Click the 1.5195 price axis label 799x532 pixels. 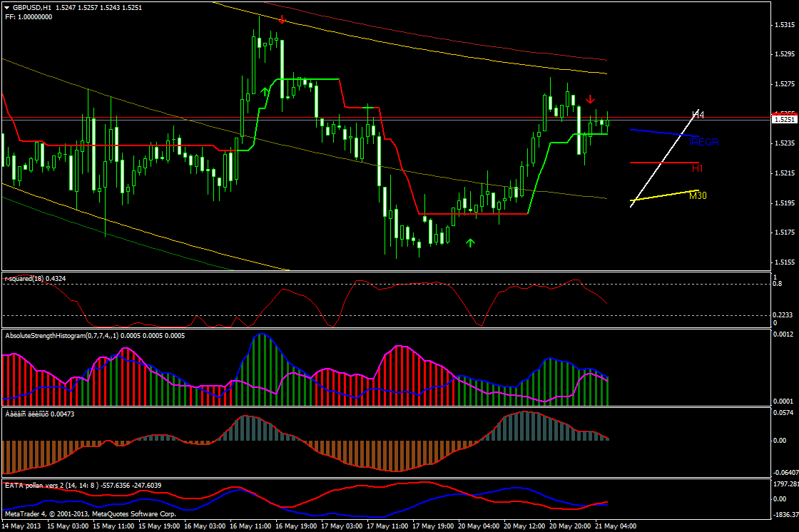tap(784, 203)
